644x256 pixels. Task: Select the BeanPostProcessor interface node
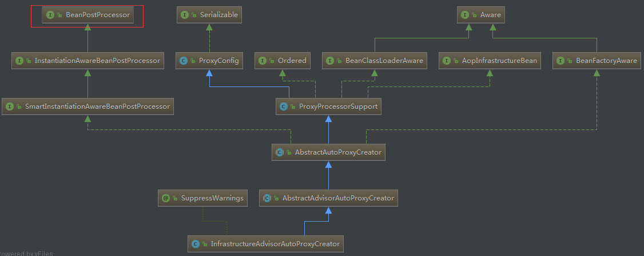point(88,15)
